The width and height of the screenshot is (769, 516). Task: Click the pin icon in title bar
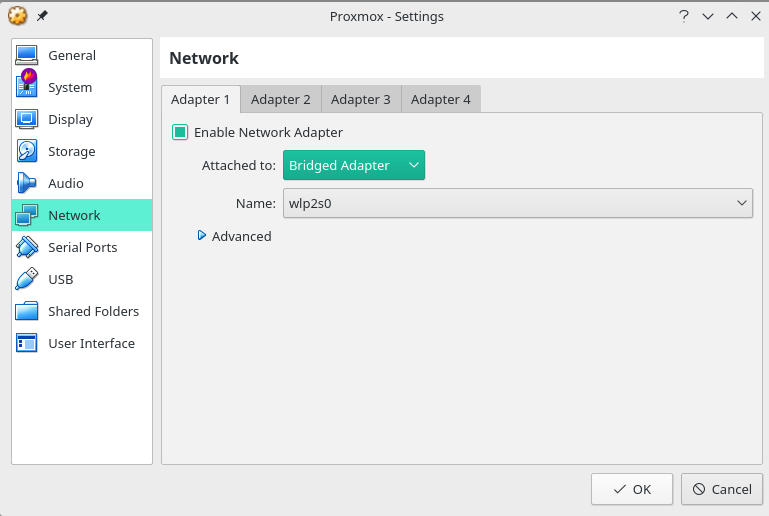[42, 16]
